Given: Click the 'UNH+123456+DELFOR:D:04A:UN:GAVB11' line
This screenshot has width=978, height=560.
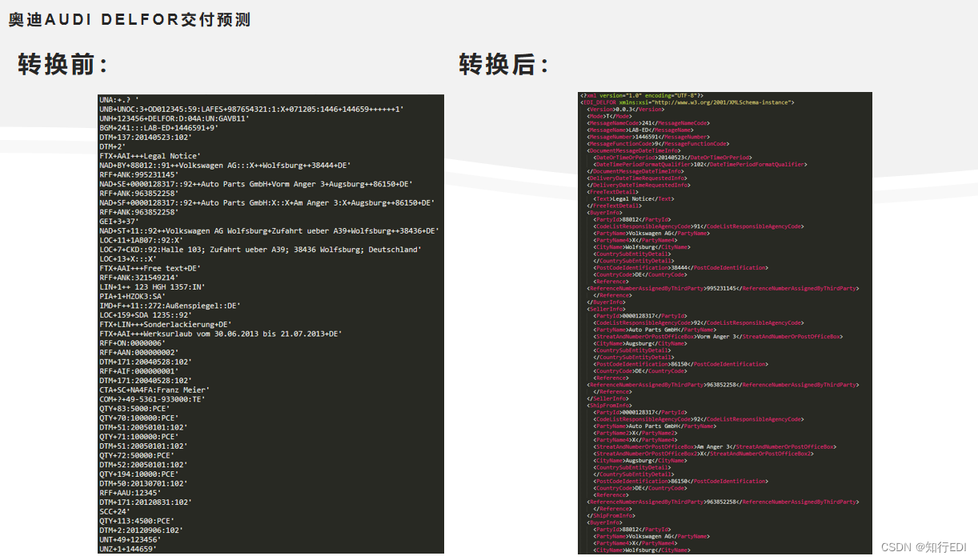Looking at the screenshot, I should click(174, 118).
